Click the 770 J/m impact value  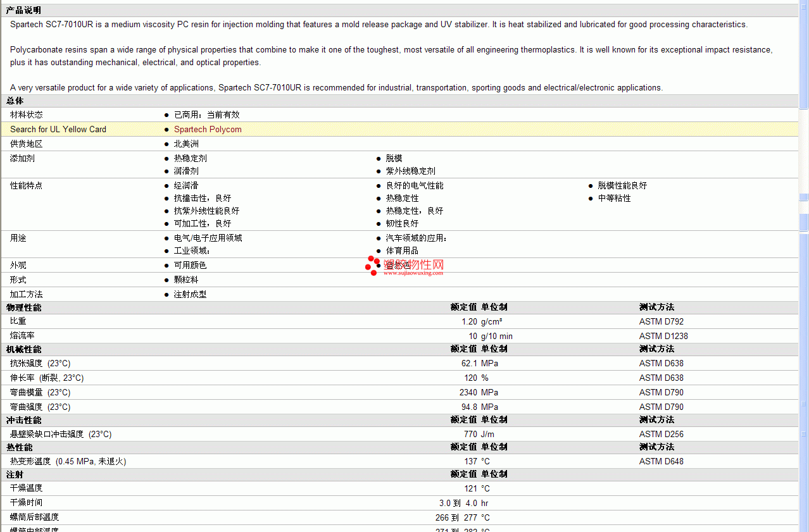479,434
